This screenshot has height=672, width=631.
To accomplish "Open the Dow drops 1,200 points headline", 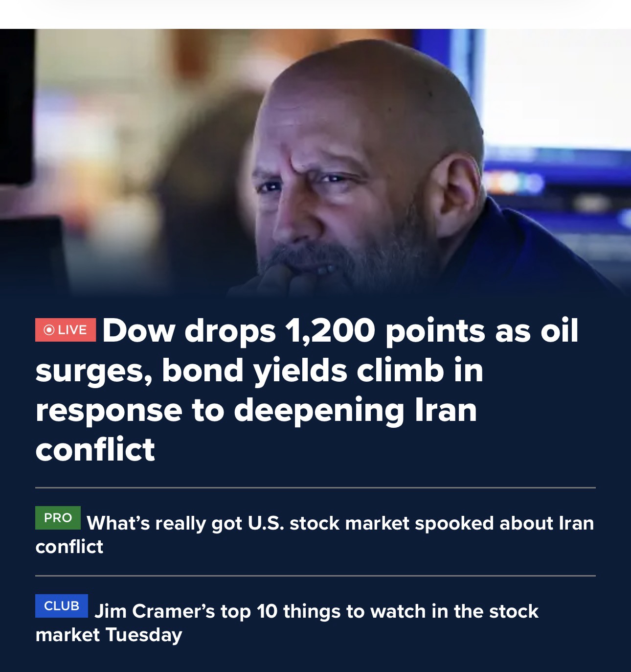I will (307, 390).
